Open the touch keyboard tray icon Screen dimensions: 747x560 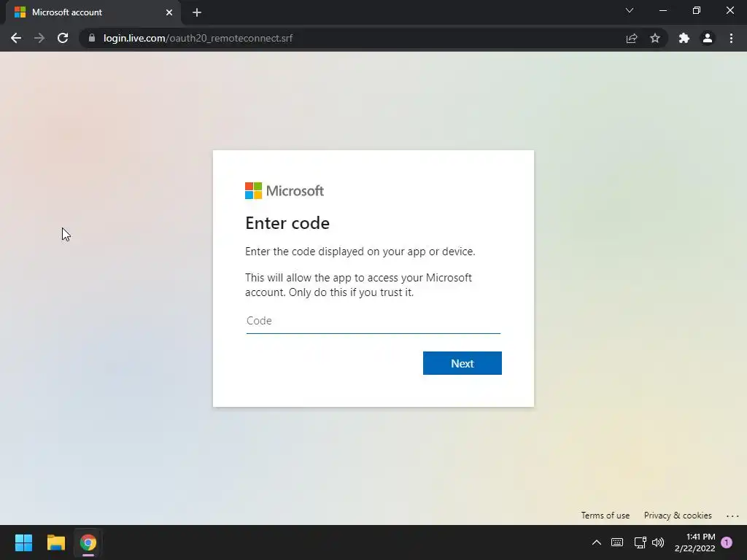click(x=617, y=542)
